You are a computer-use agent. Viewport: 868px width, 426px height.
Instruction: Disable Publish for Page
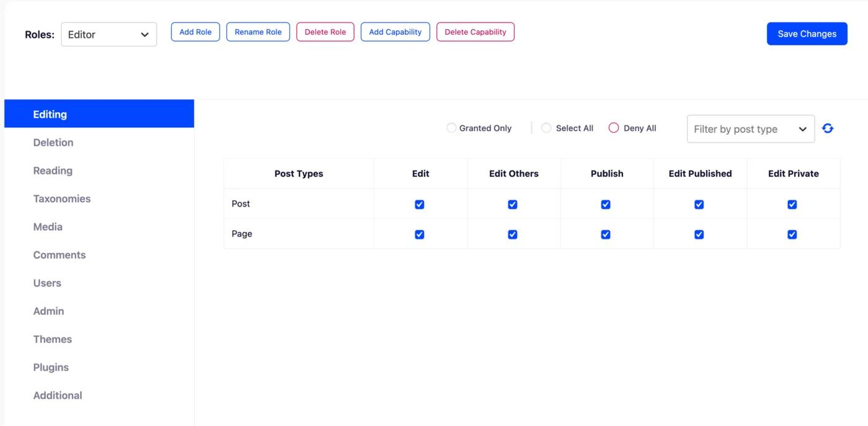(606, 234)
